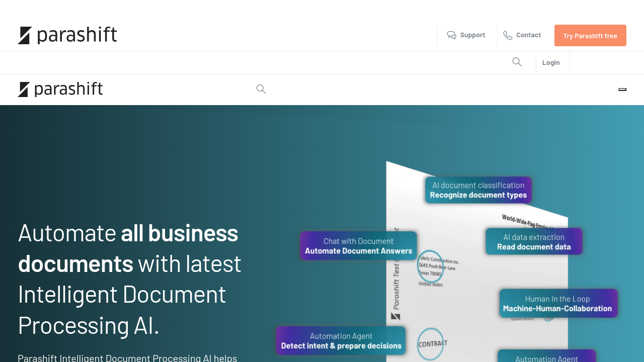This screenshot has width=644, height=362.
Task: Click the Parashift logo in the top header
Action: pyautogui.click(x=67, y=35)
